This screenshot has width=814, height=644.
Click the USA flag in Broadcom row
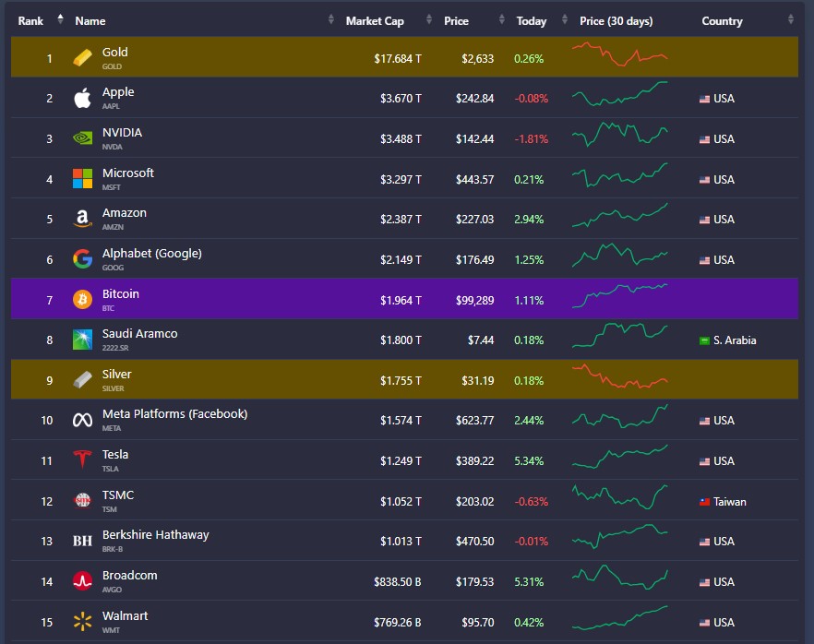pyautogui.click(x=704, y=582)
